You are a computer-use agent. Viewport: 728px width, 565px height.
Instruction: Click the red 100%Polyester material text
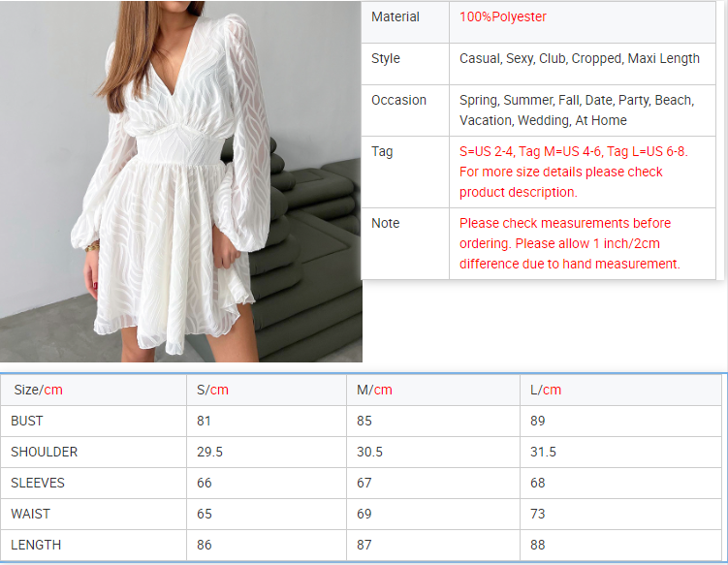pos(503,17)
